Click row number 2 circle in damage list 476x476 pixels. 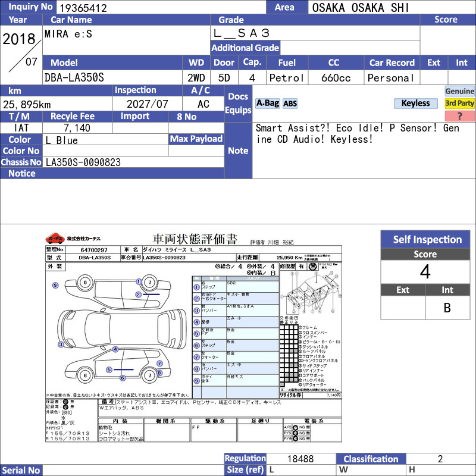196,299
